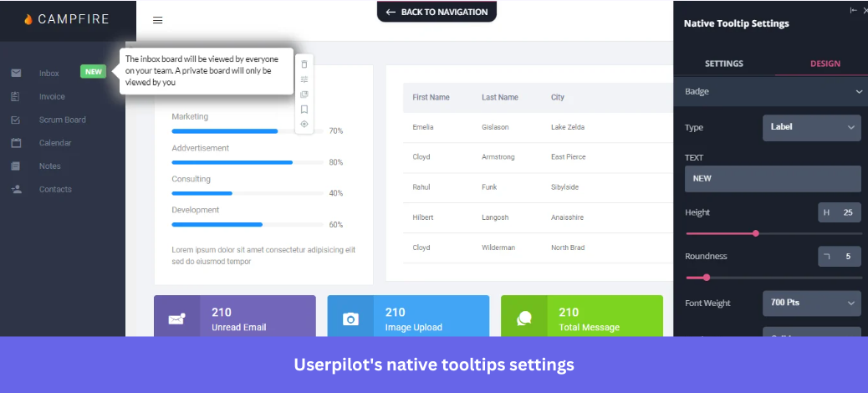868x393 pixels.
Task: Click the Total Message chat icon
Action: 523,319
